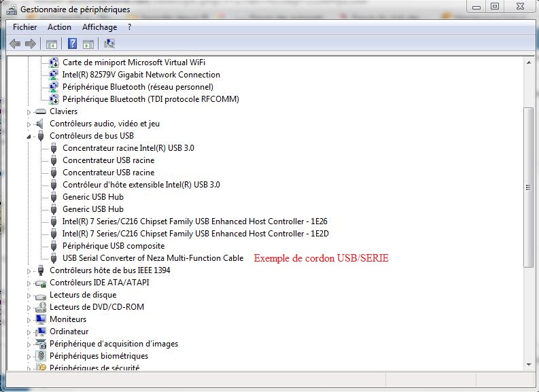This screenshot has height=392, width=539.
Task: Expand Contrôleurs audio, vidéo et jeu
Action: pyautogui.click(x=29, y=124)
